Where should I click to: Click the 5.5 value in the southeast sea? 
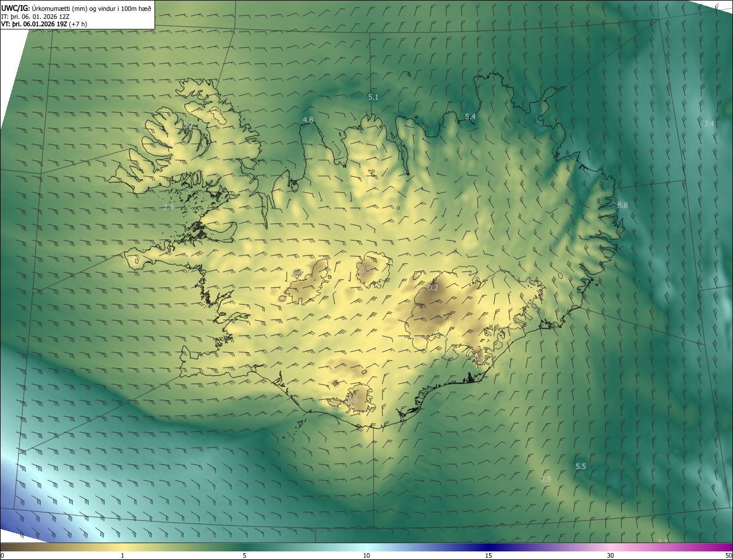point(581,467)
